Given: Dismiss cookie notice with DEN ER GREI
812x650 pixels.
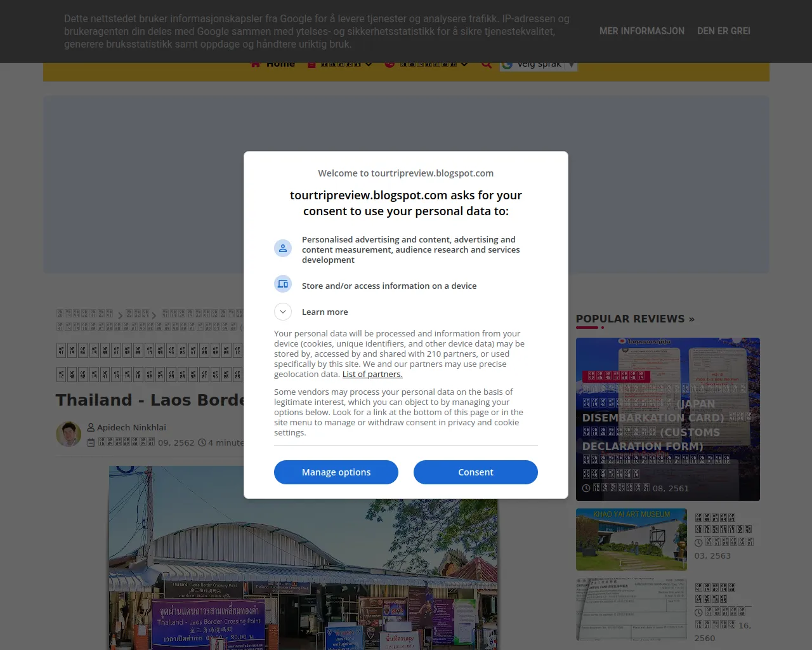Looking at the screenshot, I should pyautogui.click(x=724, y=31).
